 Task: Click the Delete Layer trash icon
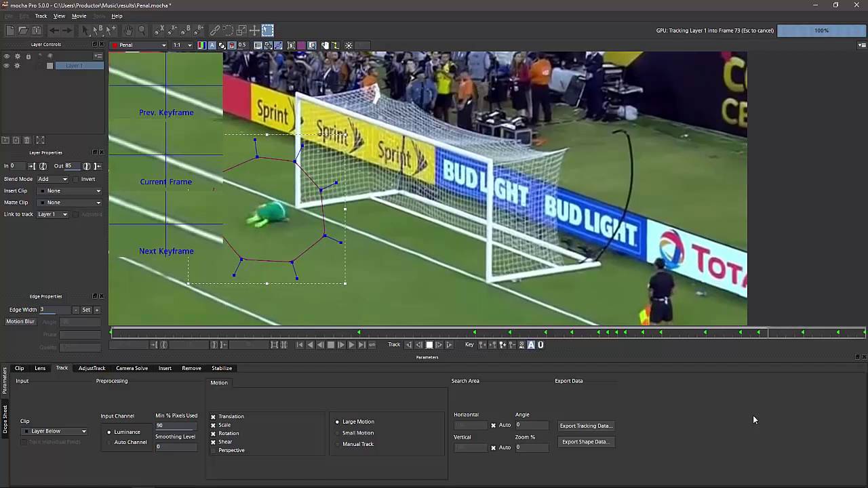click(27, 140)
